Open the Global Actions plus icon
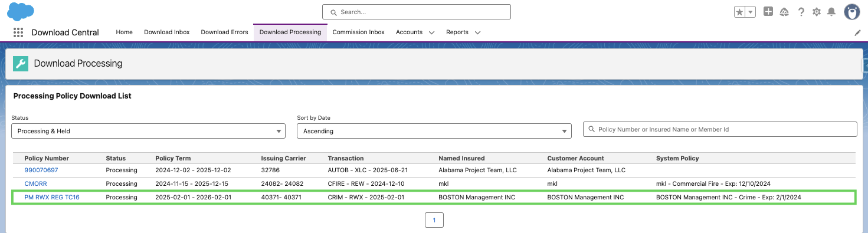The image size is (868, 233). pyautogui.click(x=768, y=11)
